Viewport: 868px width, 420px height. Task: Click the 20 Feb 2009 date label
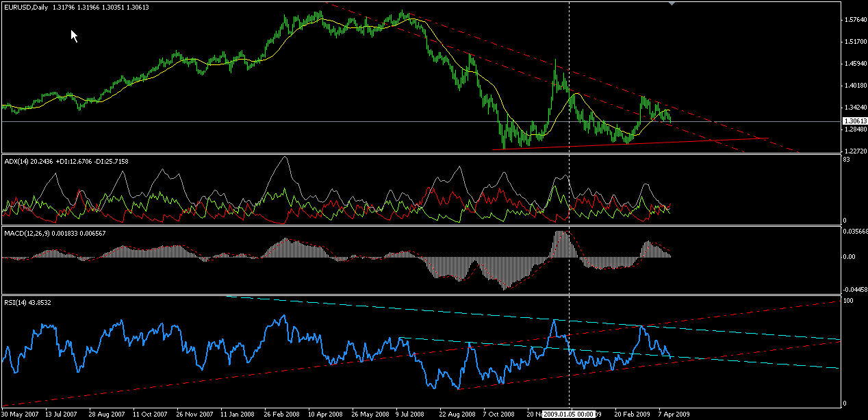point(633,414)
